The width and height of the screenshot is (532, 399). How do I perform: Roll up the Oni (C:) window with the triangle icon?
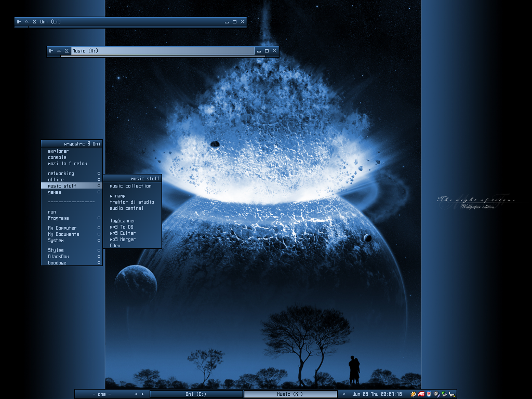click(x=27, y=22)
